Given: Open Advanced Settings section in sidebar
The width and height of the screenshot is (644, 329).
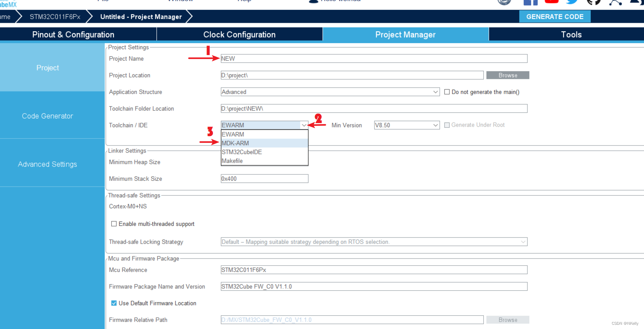Looking at the screenshot, I should click(x=52, y=163).
